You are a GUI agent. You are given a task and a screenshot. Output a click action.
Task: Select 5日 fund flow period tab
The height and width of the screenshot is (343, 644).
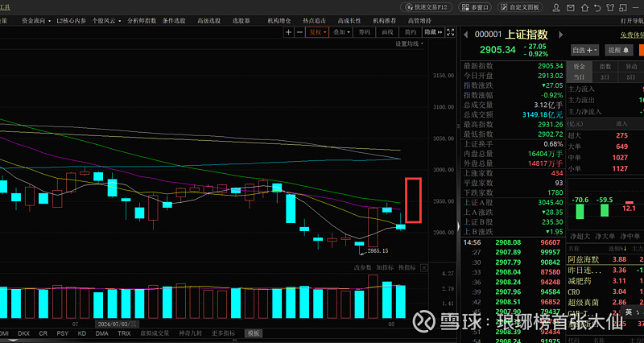(x=631, y=77)
